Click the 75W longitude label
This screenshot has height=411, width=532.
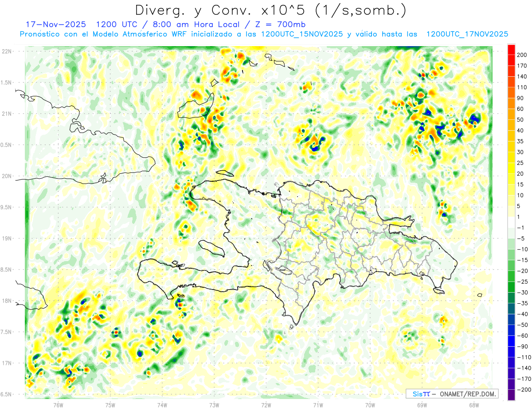[x=110, y=405]
